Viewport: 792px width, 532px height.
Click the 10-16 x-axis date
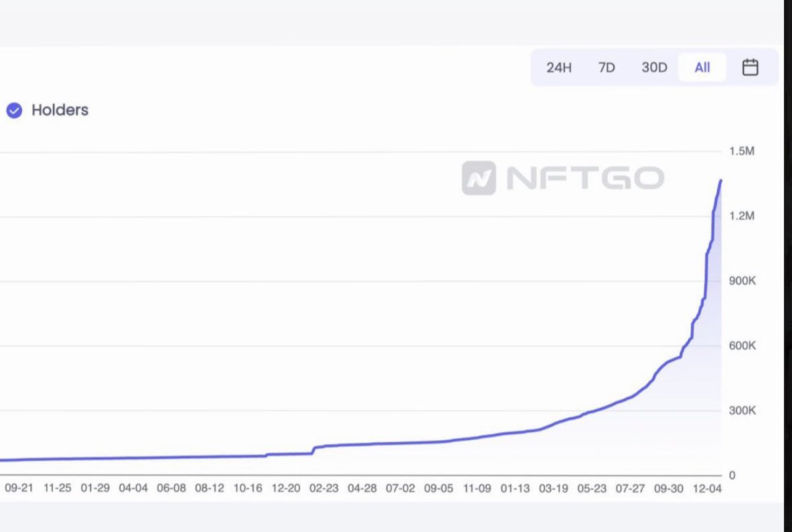click(x=248, y=488)
